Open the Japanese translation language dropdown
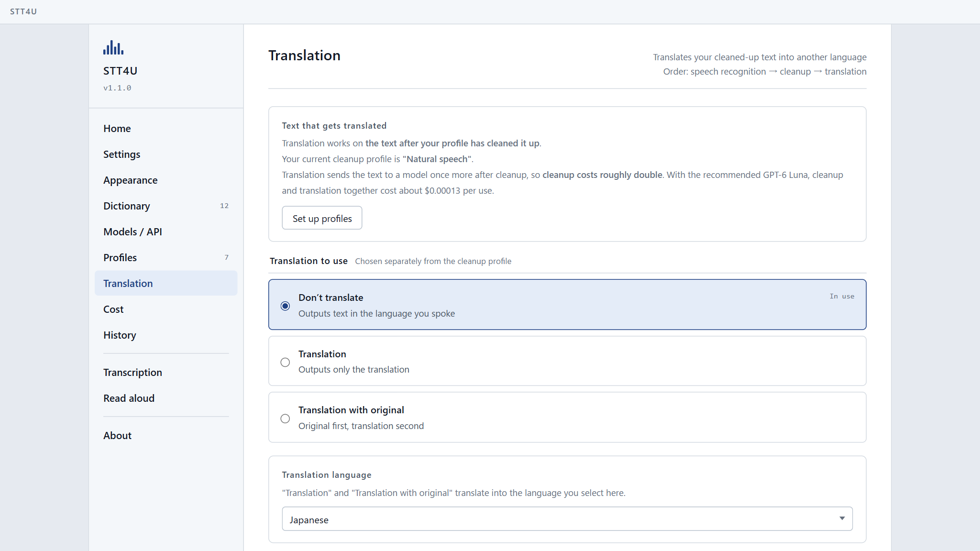This screenshot has height=551, width=980. pos(567,519)
